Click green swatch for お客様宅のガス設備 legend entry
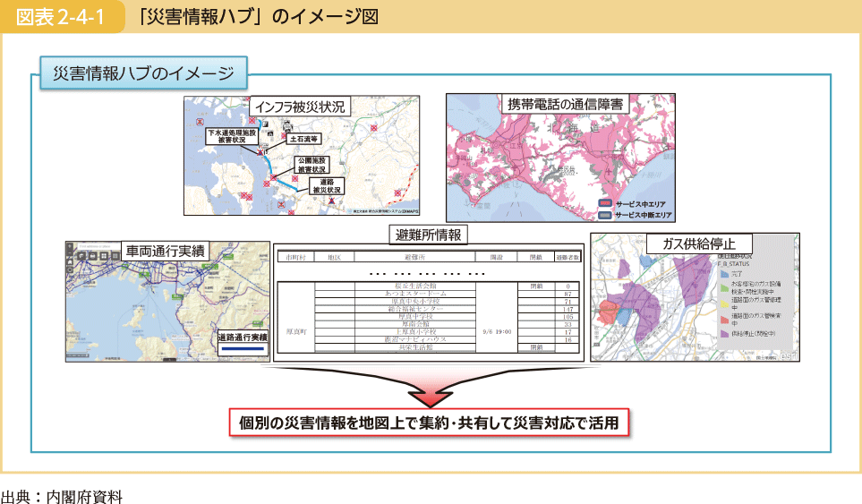The image size is (862, 504). (724, 286)
